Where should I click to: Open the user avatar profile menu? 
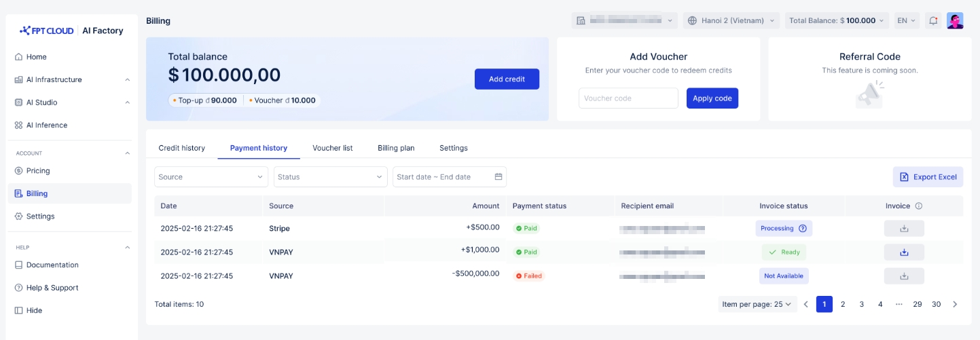click(955, 21)
